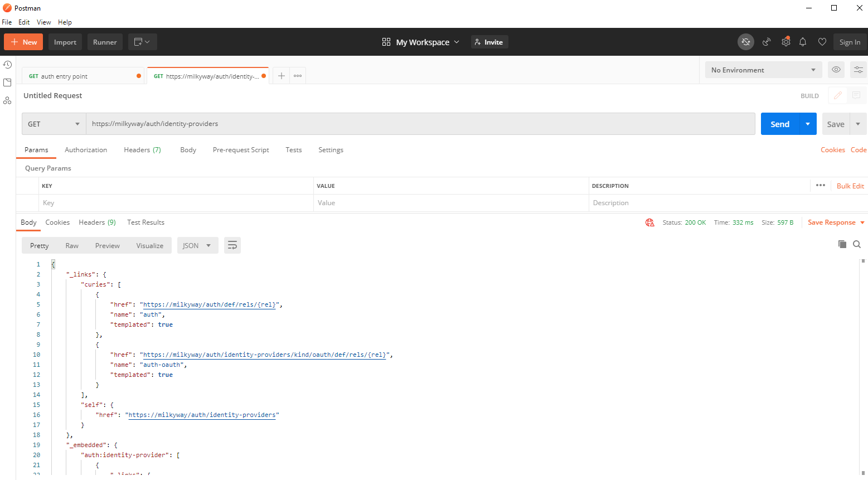868x480 pixels.
Task: Click the New button
Action: [x=23, y=42]
